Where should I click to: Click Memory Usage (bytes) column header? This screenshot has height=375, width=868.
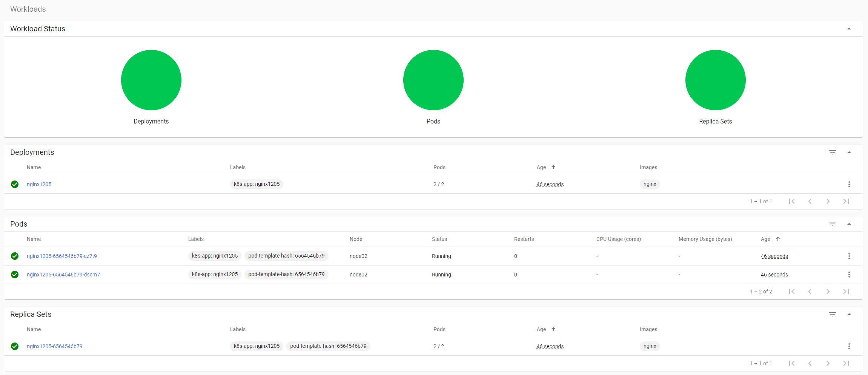point(705,239)
